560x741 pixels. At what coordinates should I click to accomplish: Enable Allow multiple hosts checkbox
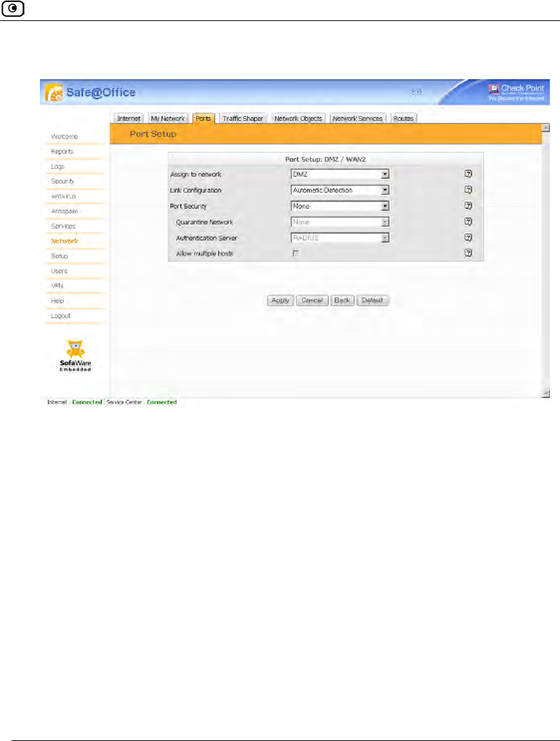[296, 253]
